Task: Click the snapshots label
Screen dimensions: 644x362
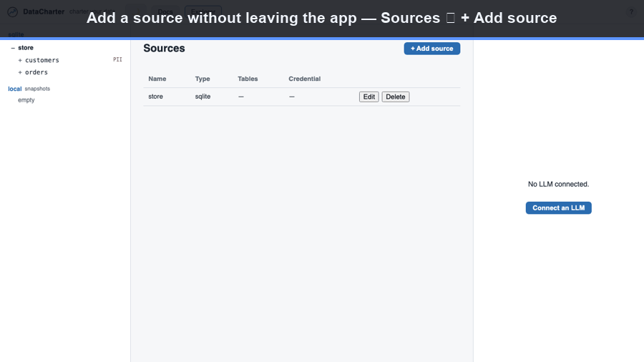Action: tap(37, 89)
